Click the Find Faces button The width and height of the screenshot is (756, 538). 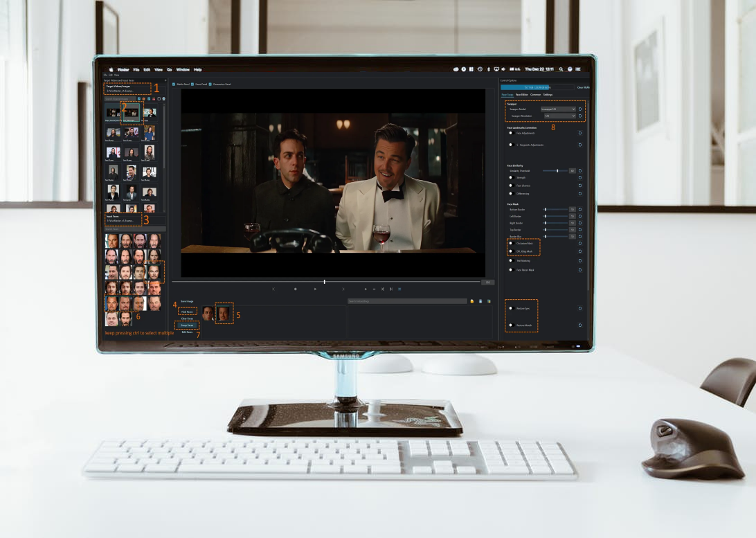coord(187,312)
